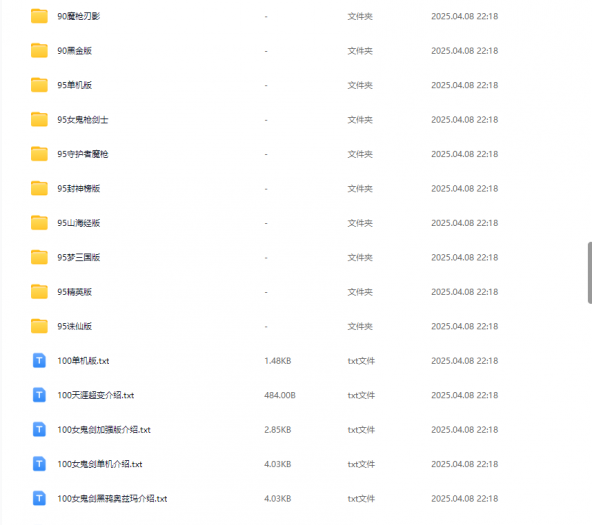592x525 pixels.
Task: Click the 95封神榜版 folder icon
Action: [39, 188]
